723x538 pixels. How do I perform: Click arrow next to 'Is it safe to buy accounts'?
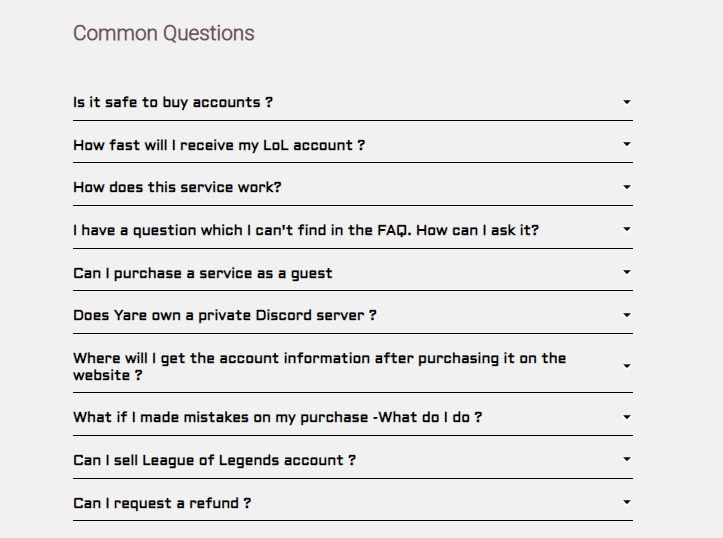coord(627,102)
